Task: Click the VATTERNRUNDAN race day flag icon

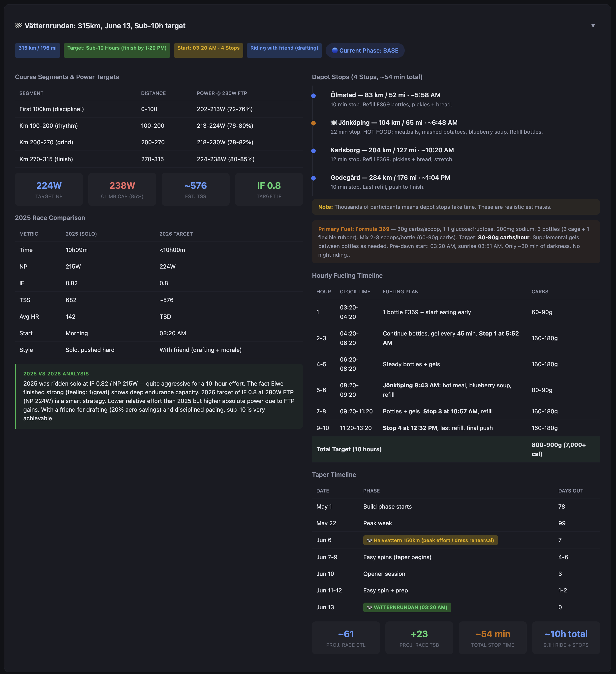Action: pos(369,608)
